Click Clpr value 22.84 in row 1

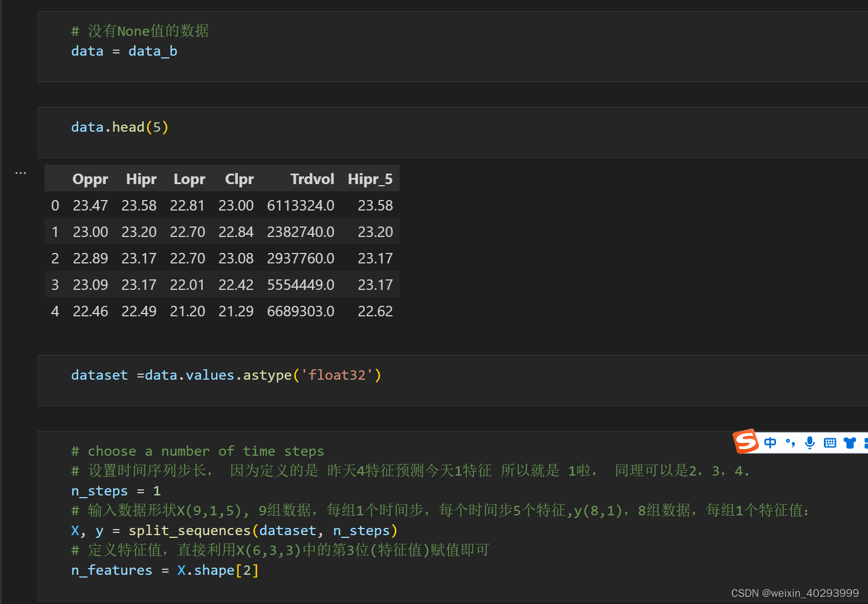click(236, 232)
